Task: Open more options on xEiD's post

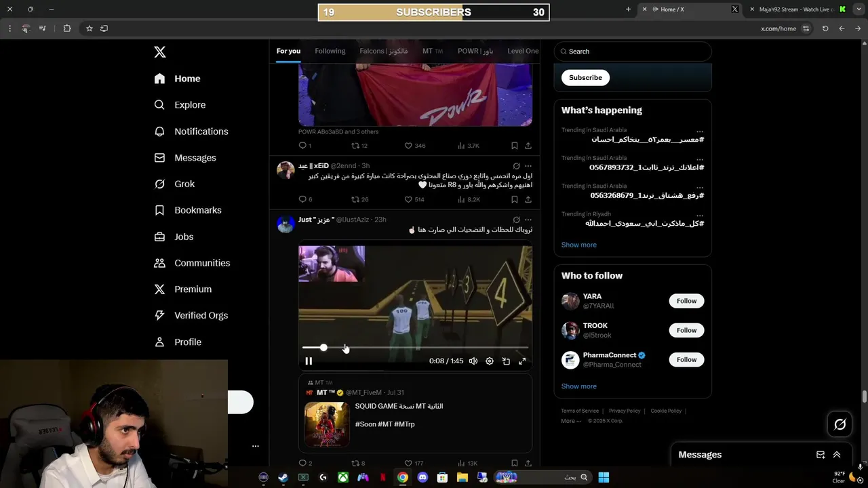Action: (528, 166)
